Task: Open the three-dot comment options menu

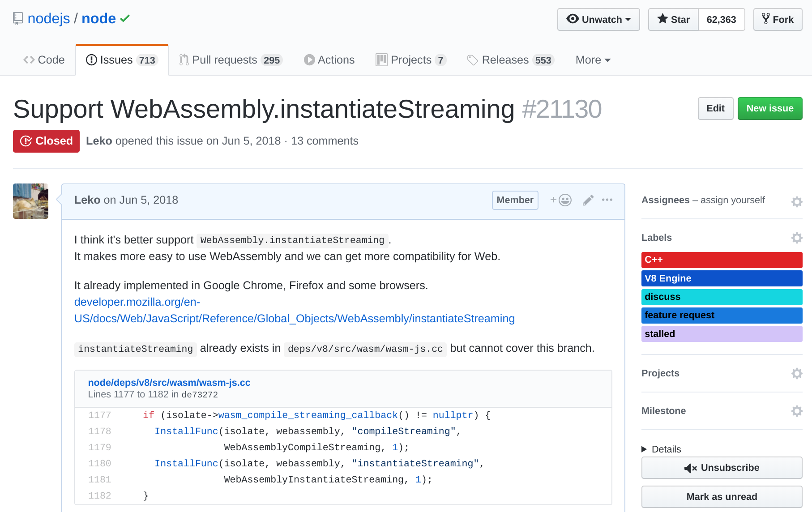Action: [x=607, y=200]
